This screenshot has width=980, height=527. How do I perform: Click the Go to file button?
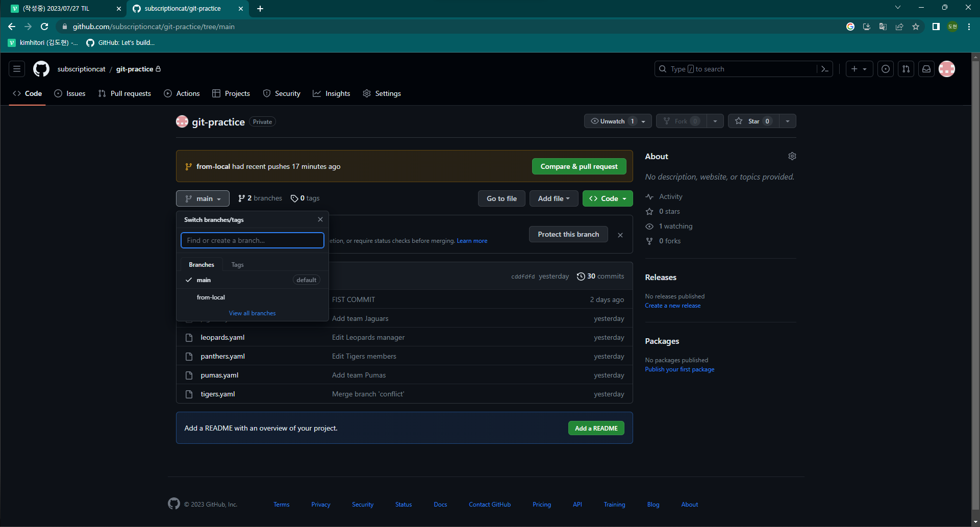[x=501, y=198]
